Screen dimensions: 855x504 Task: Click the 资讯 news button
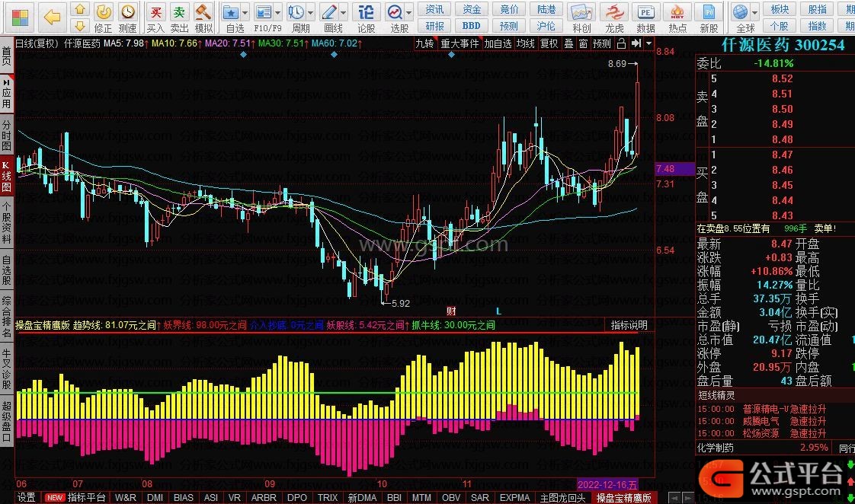(x=434, y=9)
